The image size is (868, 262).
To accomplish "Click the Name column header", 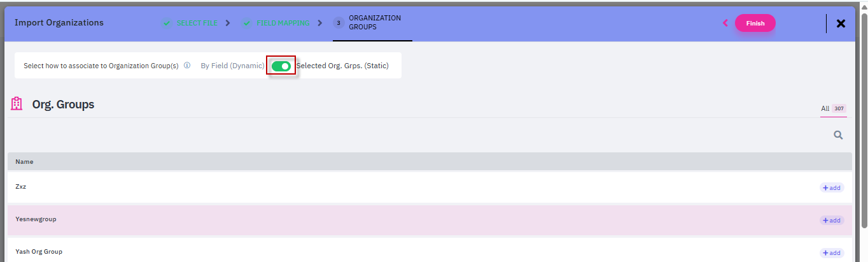I will pos(25,162).
